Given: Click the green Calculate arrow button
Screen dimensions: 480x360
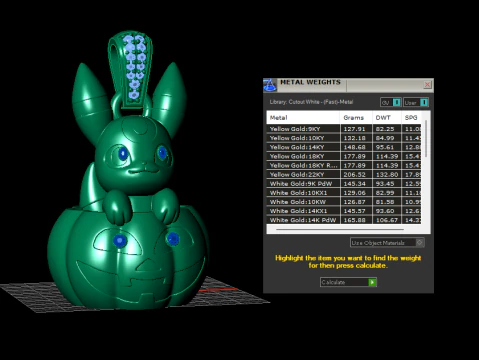Looking at the screenshot, I should (372, 282).
